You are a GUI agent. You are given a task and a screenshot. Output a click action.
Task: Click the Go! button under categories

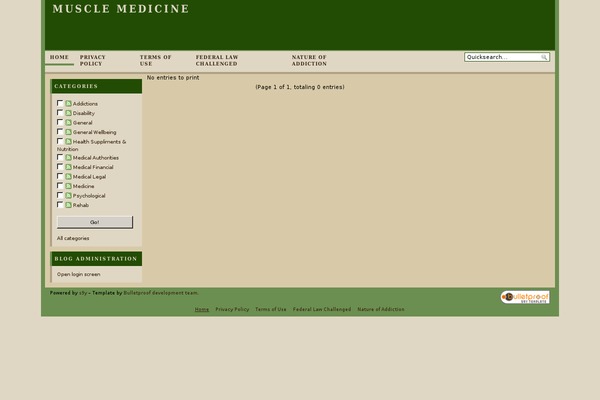95,222
